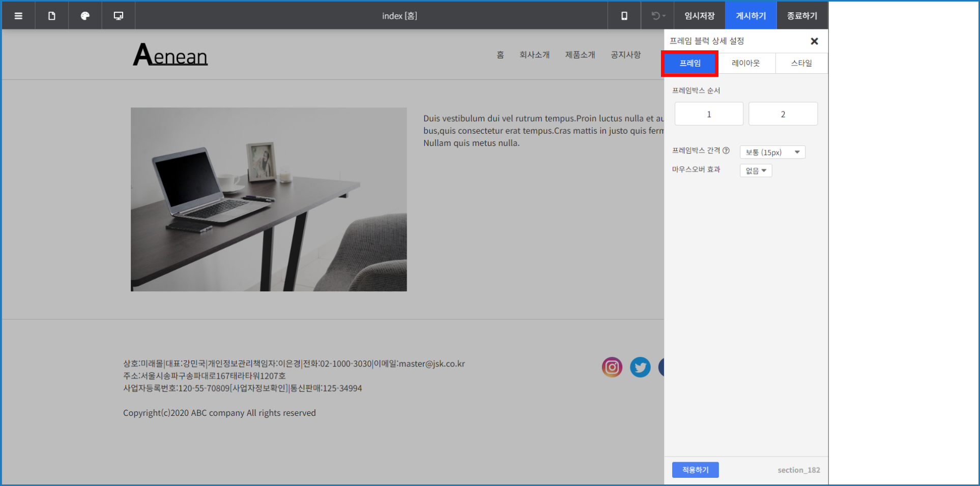Select the 프레임 tab
Viewport: 980px width, 486px height.
click(x=690, y=64)
